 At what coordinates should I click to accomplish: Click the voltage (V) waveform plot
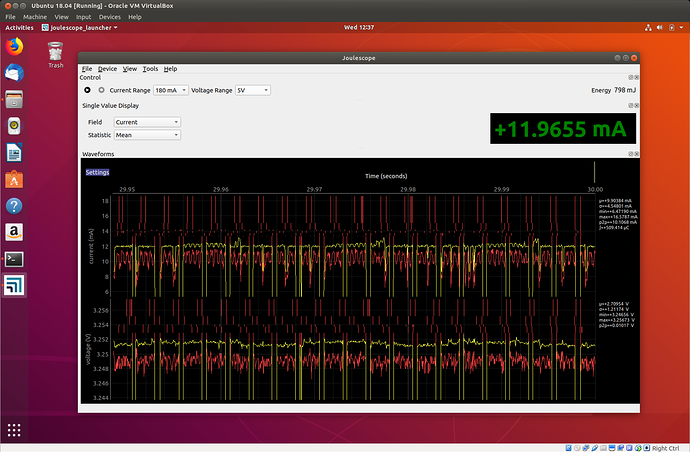[x=353, y=350]
